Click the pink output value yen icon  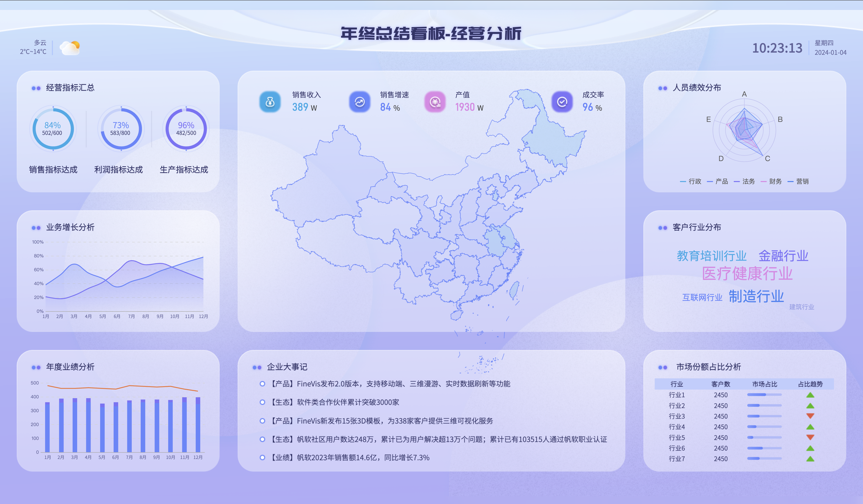[435, 102]
